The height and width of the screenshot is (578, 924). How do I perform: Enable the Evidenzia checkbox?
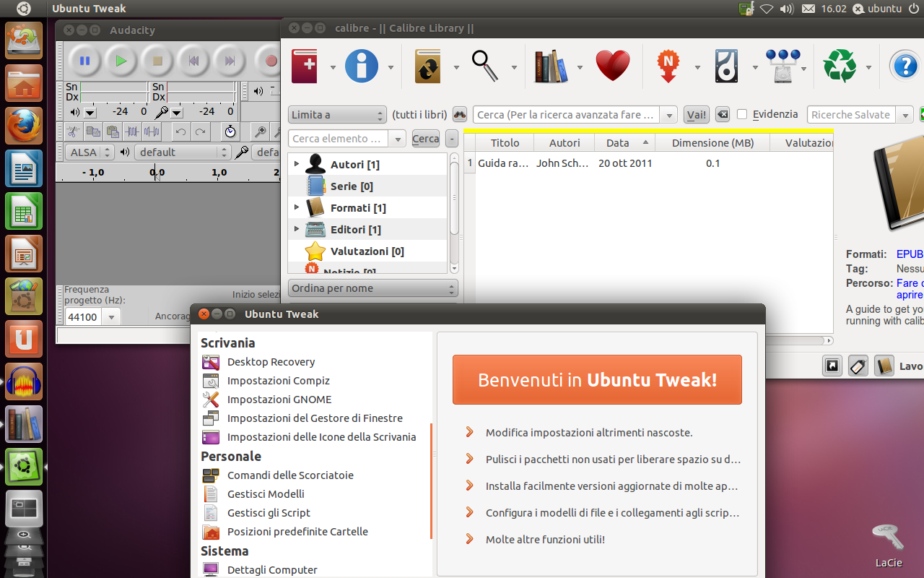click(742, 114)
